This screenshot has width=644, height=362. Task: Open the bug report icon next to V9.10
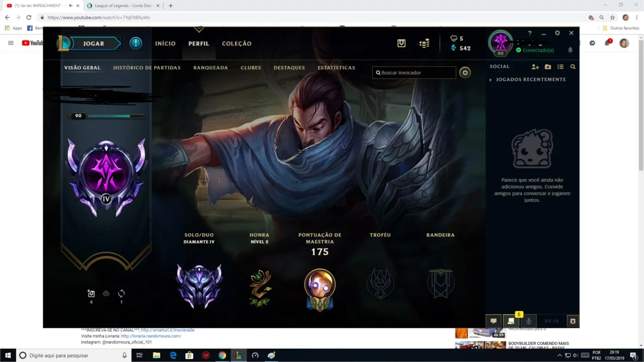pyautogui.click(x=573, y=321)
